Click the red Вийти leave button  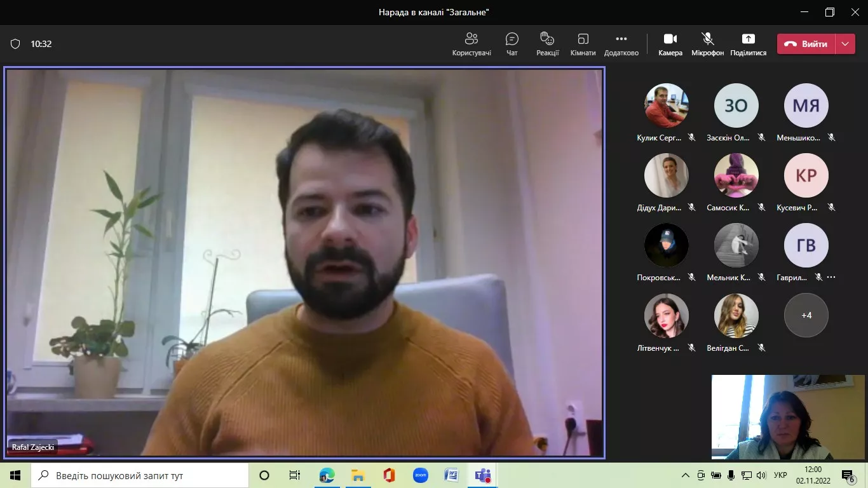coord(806,44)
